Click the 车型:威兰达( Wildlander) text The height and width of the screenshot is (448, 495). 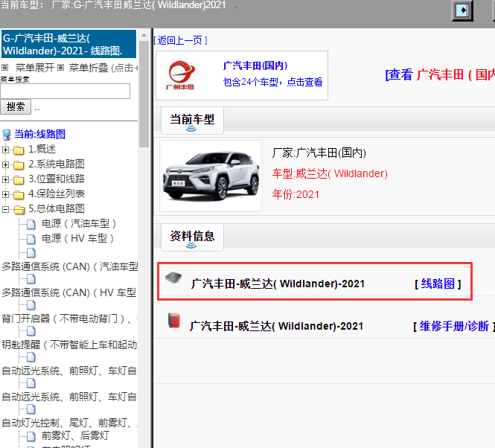pyautogui.click(x=330, y=173)
